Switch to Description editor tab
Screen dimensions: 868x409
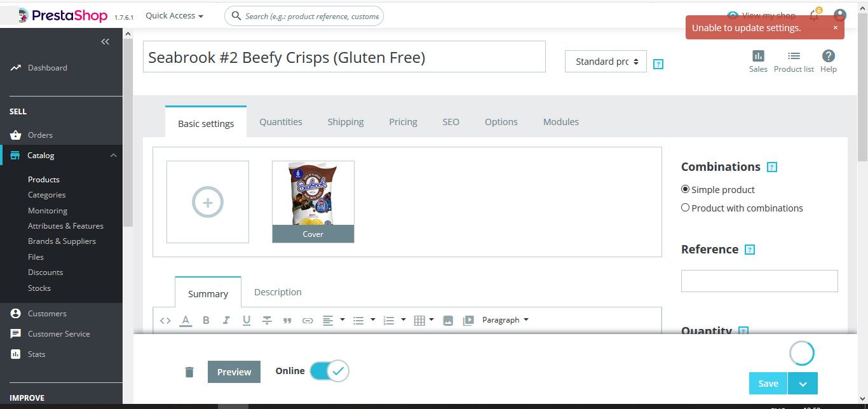(x=278, y=292)
